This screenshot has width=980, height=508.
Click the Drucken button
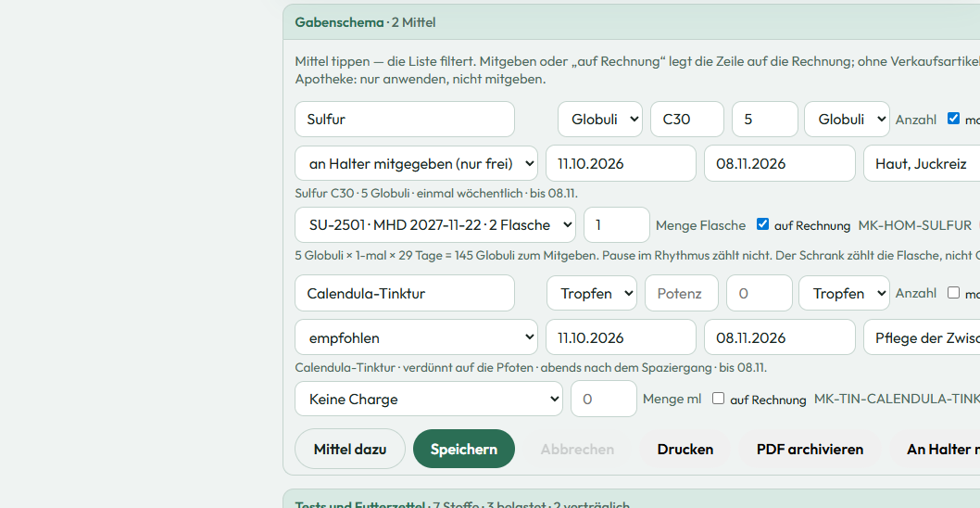685,449
